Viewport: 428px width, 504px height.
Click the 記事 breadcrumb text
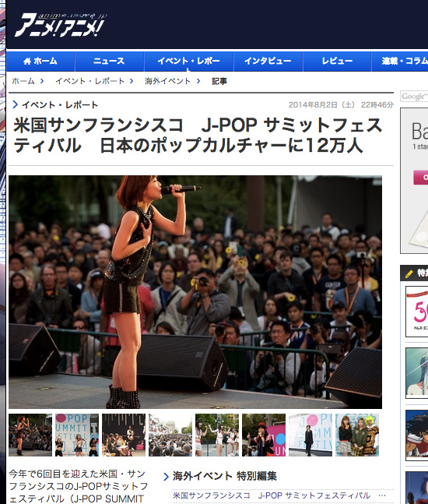219,81
